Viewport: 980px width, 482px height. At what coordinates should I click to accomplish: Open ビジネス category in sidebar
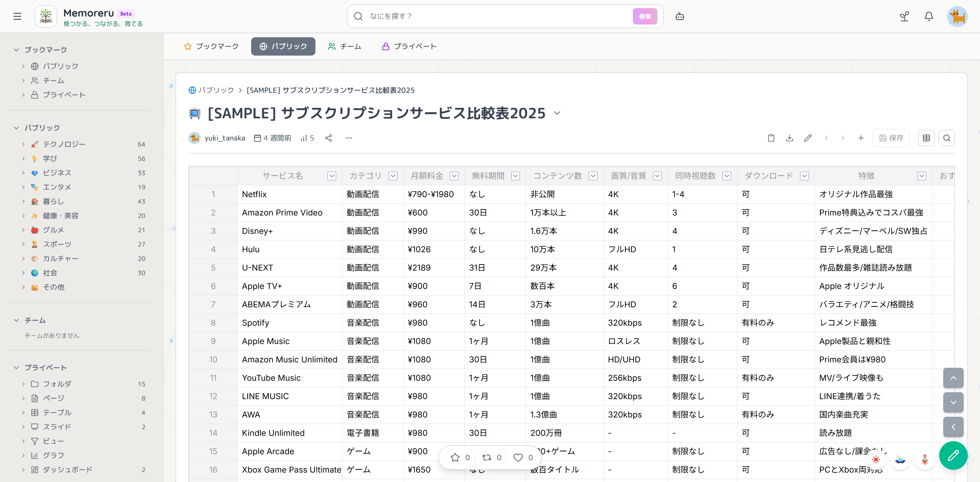coord(57,173)
